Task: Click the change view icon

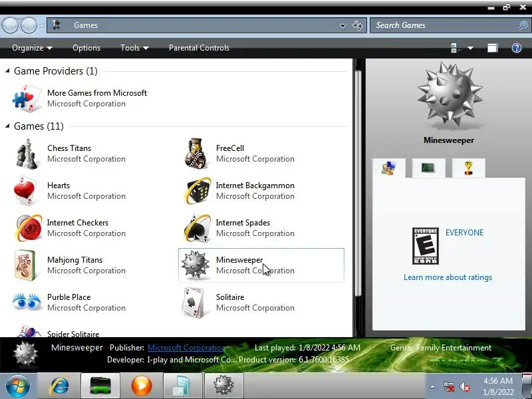Action: tap(456, 48)
